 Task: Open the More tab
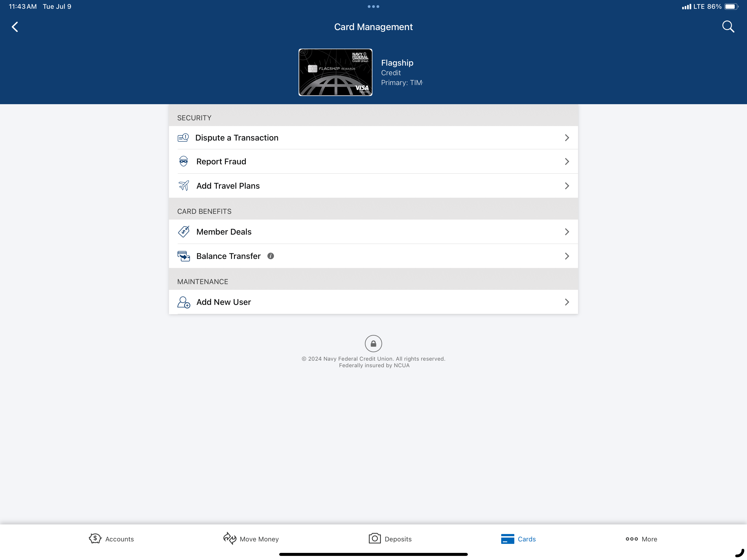[641, 539]
